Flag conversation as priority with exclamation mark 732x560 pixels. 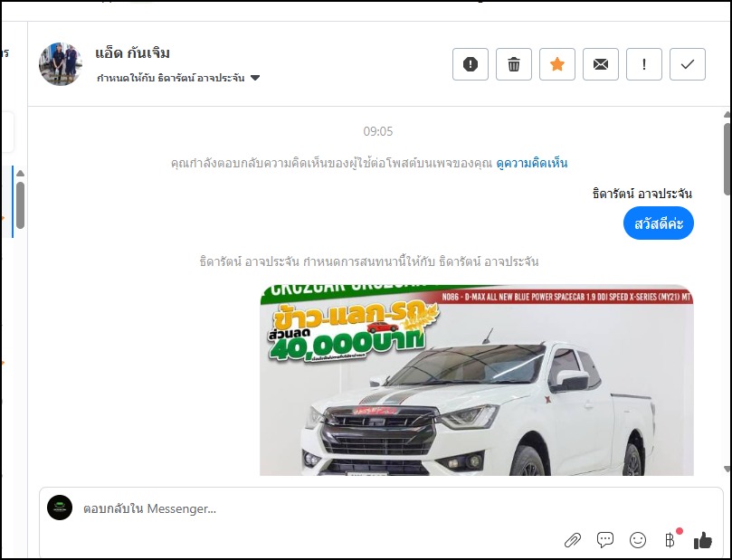(x=643, y=64)
